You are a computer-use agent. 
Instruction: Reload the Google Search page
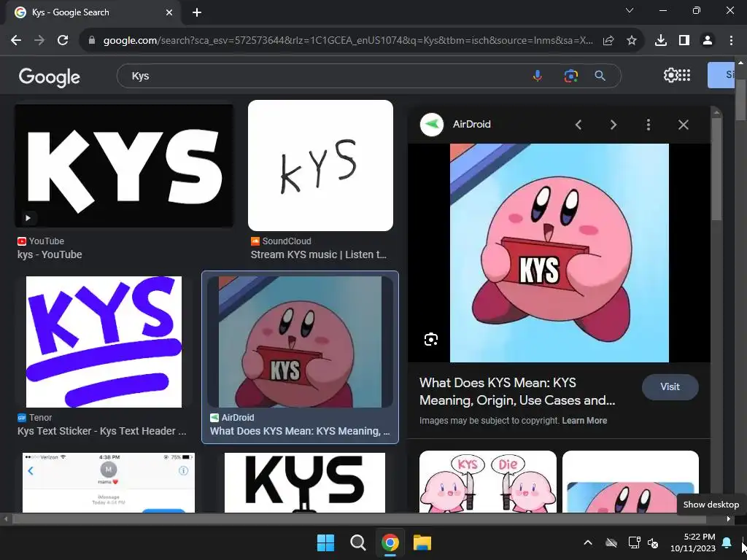pos(63,41)
